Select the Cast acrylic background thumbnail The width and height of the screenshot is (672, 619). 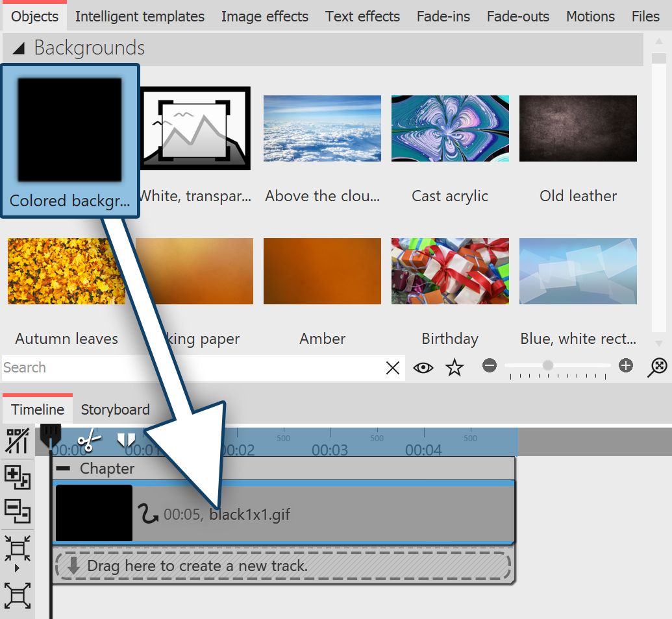[449, 128]
